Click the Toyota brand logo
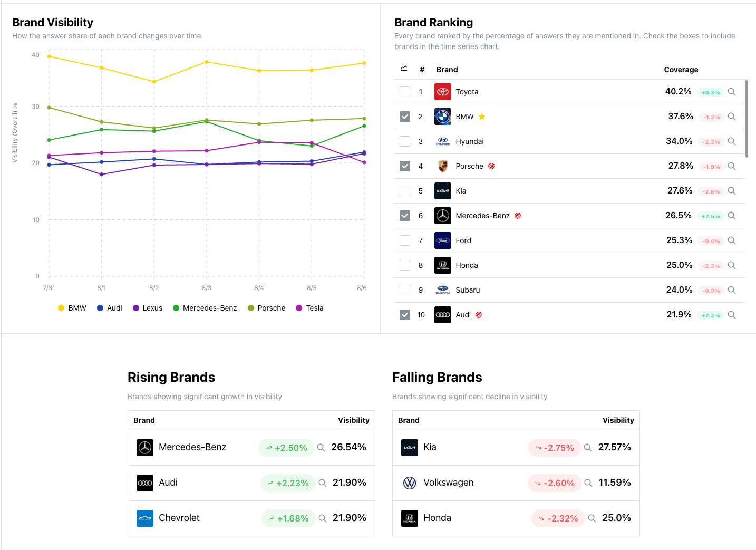Image resolution: width=756 pixels, height=550 pixels. [442, 92]
